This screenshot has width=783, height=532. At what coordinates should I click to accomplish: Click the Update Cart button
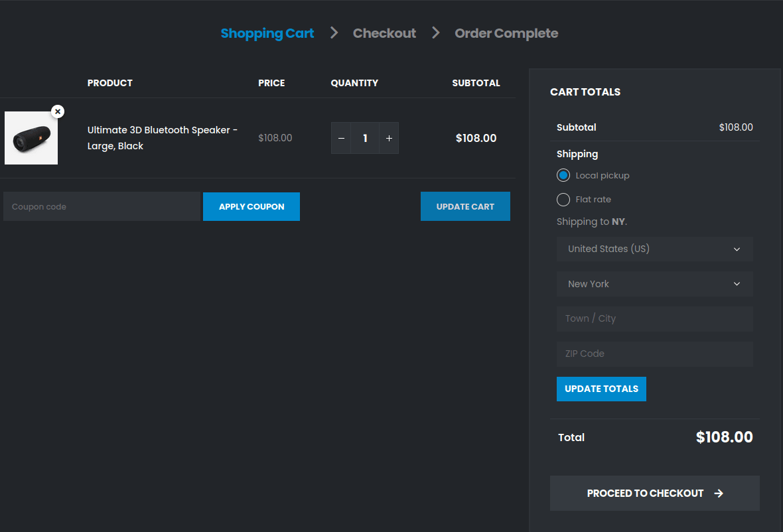pyautogui.click(x=465, y=206)
